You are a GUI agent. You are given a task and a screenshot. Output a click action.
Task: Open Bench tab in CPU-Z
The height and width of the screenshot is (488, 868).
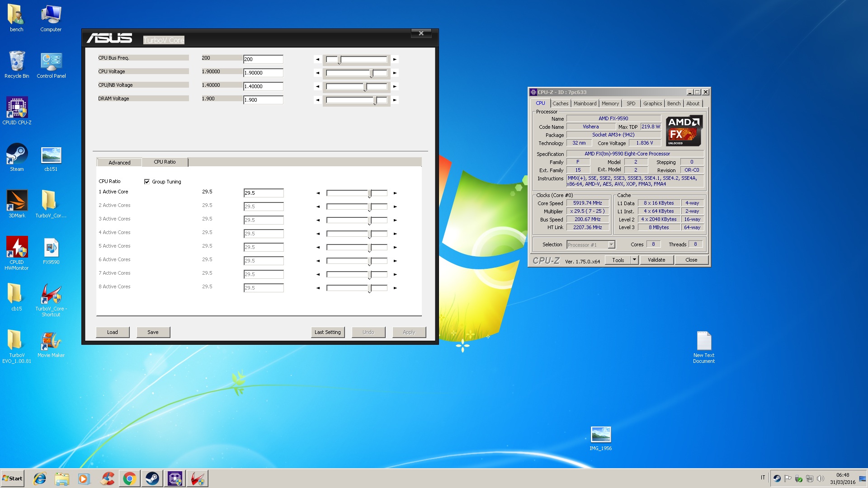[674, 103]
